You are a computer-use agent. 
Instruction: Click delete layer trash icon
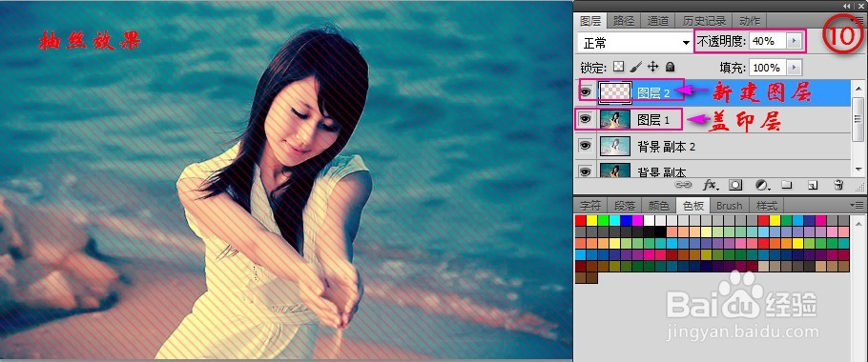pyautogui.click(x=838, y=185)
